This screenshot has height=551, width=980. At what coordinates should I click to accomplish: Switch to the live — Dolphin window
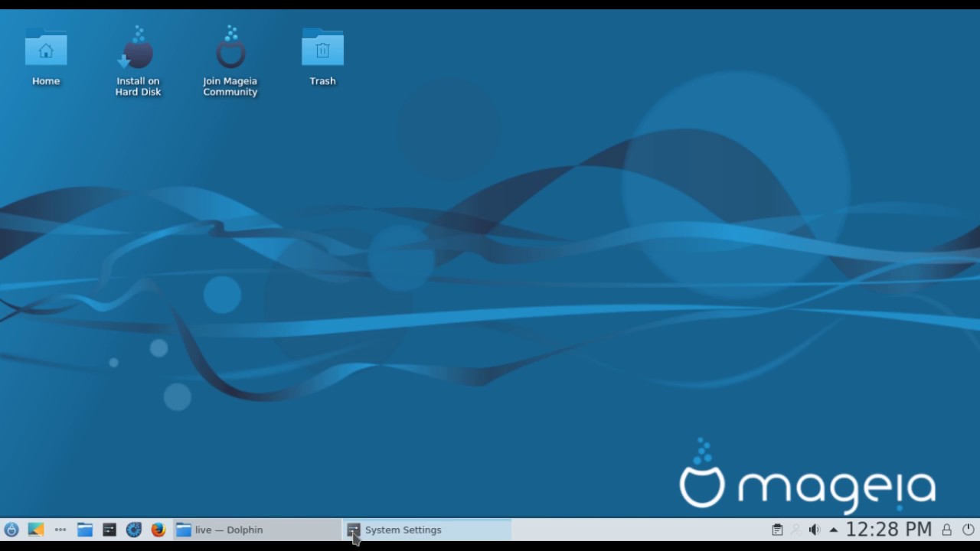point(256,530)
